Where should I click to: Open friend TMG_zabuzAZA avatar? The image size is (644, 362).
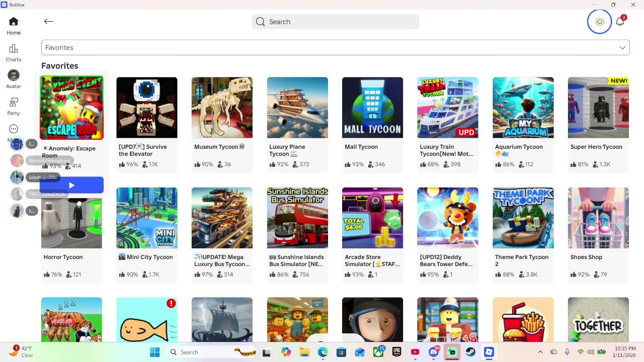point(17,194)
